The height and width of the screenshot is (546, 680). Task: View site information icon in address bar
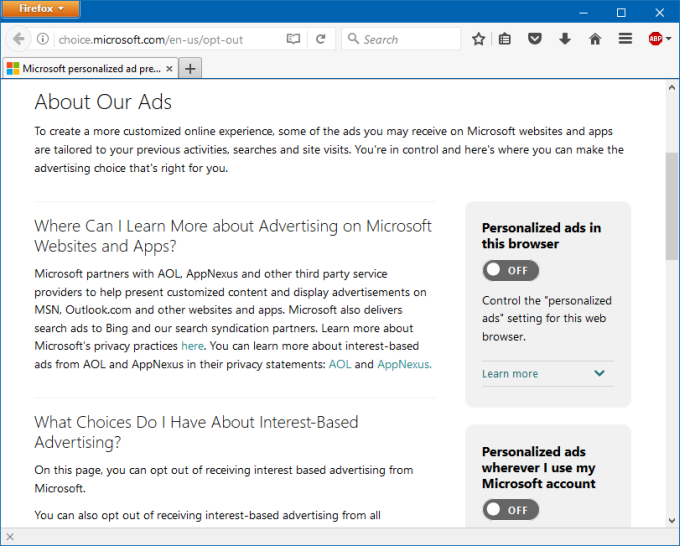pyautogui.click(x=42, y=39)
